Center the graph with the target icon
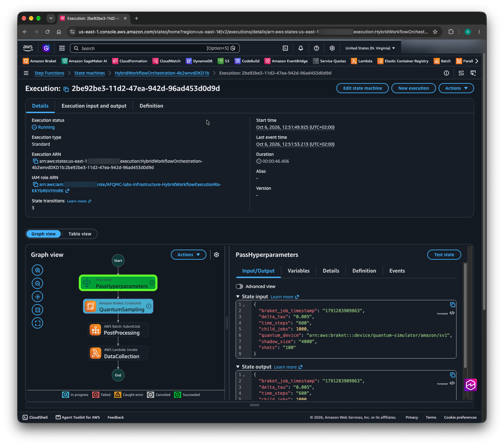Screen dimensions: 504x446 coord(37,296)
